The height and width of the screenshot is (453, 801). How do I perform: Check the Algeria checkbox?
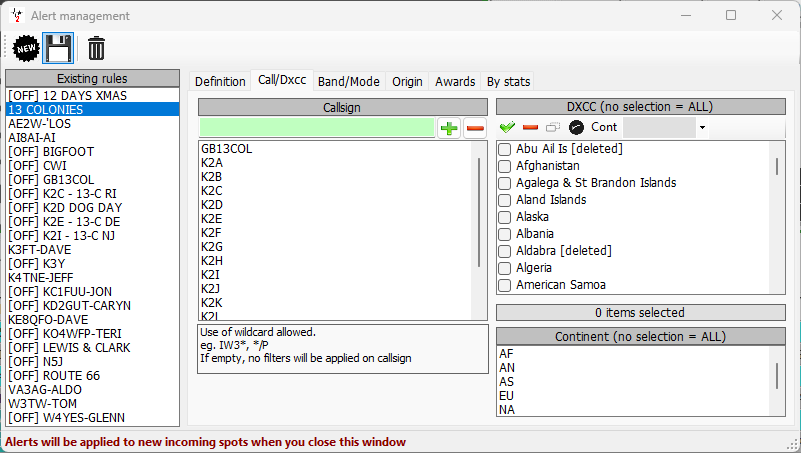504,268
